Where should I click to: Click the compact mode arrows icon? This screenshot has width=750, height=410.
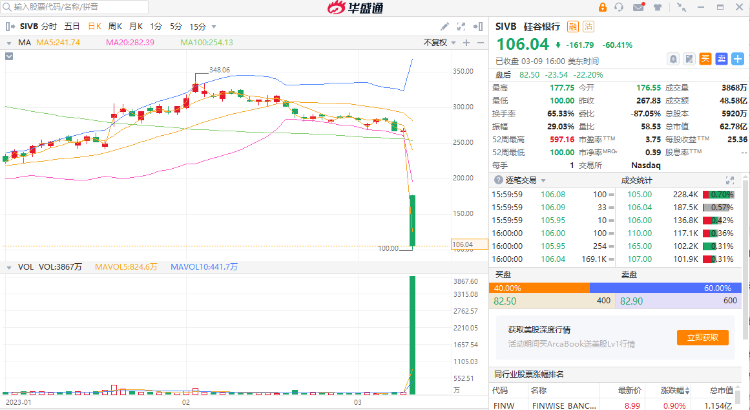tap(681, 7)
